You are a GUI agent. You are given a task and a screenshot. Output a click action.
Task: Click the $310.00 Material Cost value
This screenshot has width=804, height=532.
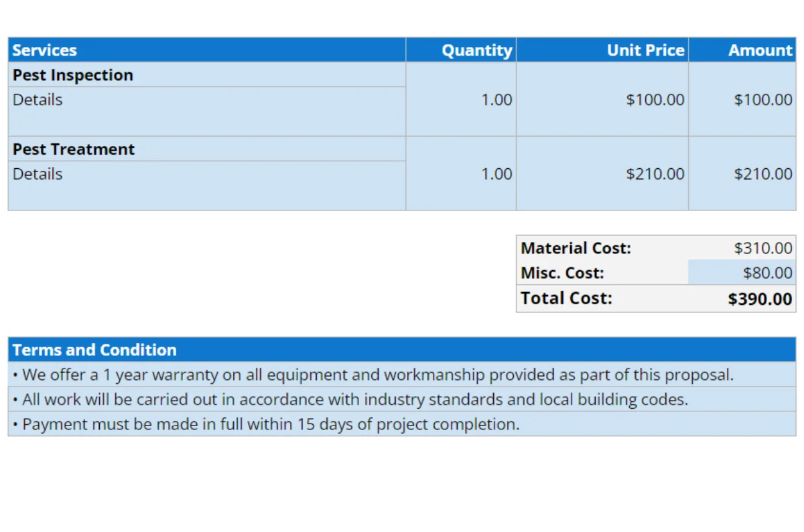[x=763, y=248]
